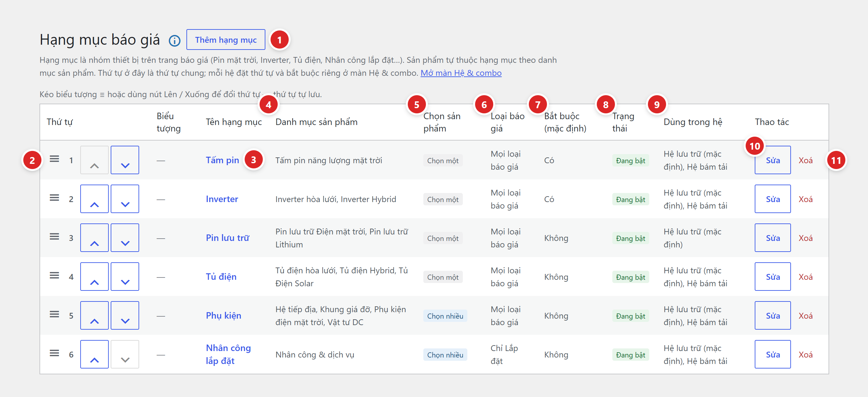Delete the Tấm pin row with Xoá
The width and height of the screenshot is (868, 397).
805,160
